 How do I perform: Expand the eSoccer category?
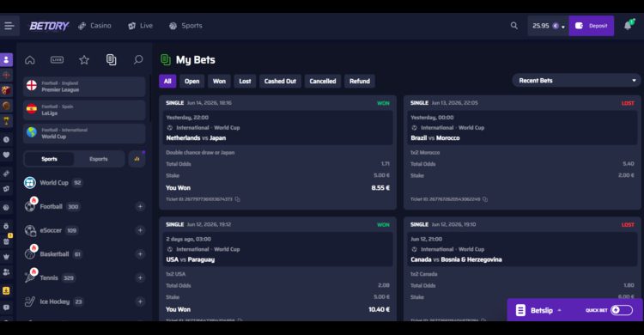click(x=140, y=230)
